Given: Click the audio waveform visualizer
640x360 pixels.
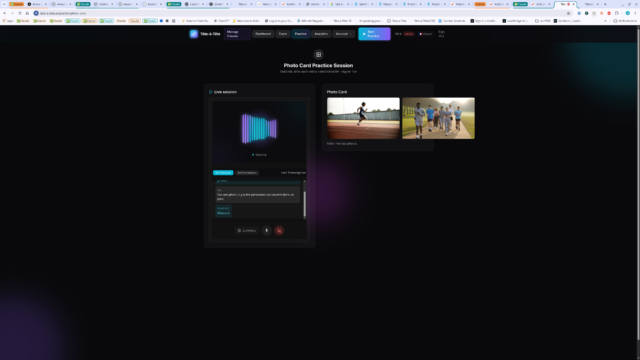Looking at the screenshot, I should [259, 129].
